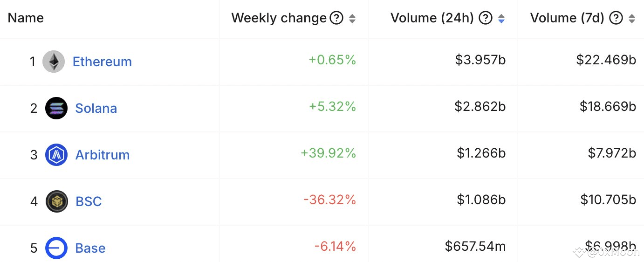The height and width of the screenshot is (262, 644).
Task: Click the Volume (24h) header text
Action: point(432,18)
